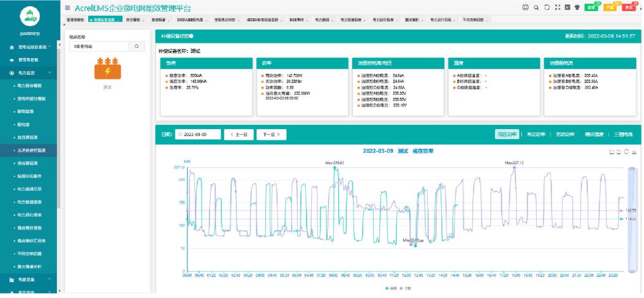Toggle the teal today series in legend

point(391,287)
